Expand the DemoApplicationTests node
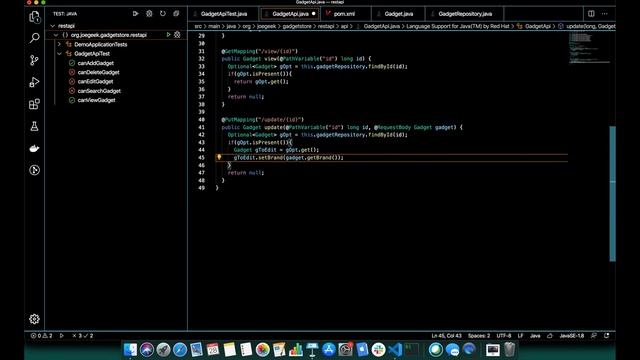The width and height of the screenshot is (640, 360). coord(60,44)
